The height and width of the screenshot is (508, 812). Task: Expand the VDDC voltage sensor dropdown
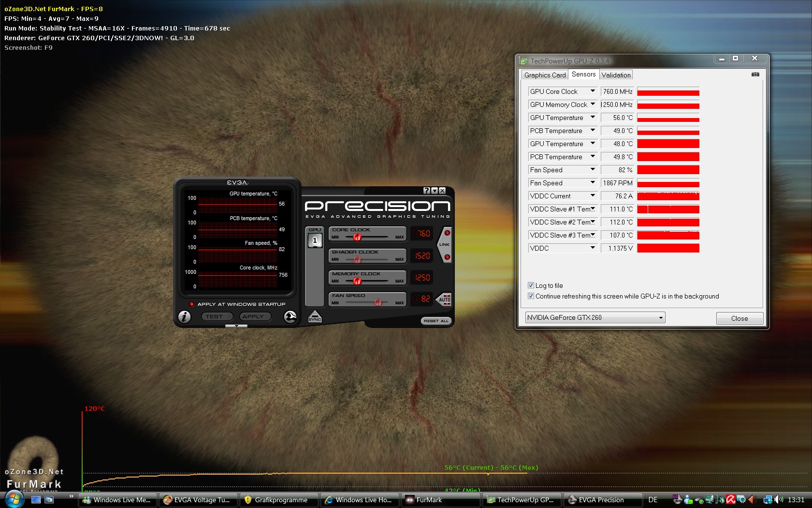[x=593, y=248]
